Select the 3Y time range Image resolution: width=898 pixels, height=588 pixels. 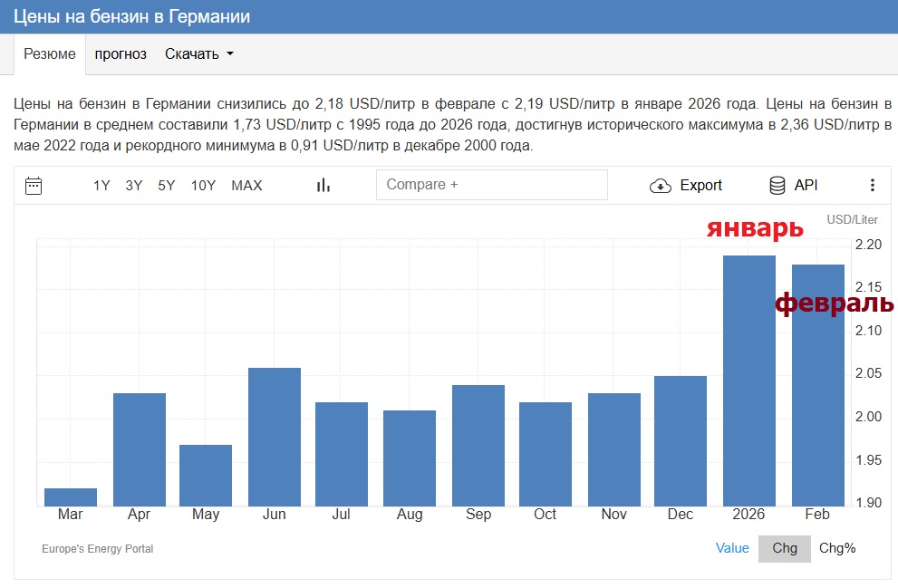click(x=134, y=186)
